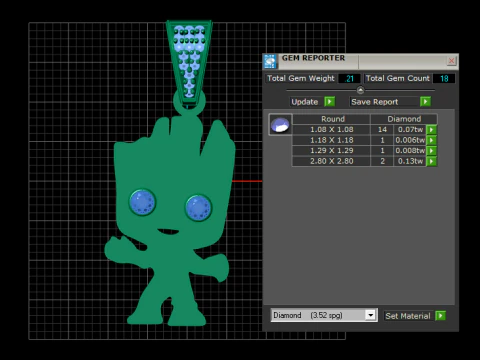Viewport: 480px width, 360px height.
Task: Click the quantity cell showing 14
Action: click(x=382, y=129)
